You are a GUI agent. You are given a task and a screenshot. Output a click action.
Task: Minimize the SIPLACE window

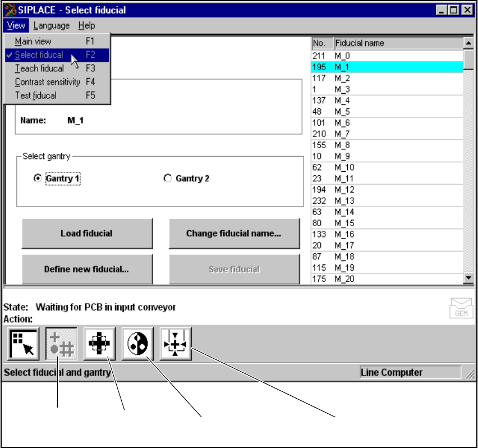[x=442, y=10]
